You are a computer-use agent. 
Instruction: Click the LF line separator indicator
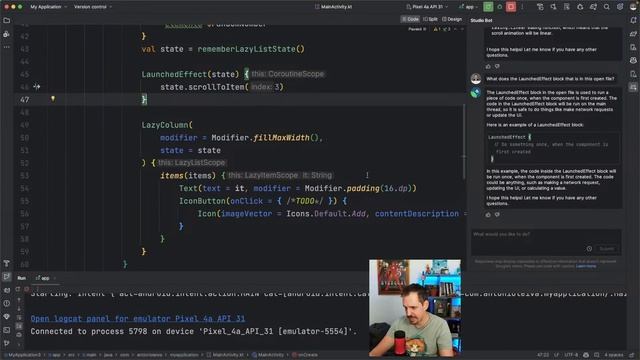(557, 355)
